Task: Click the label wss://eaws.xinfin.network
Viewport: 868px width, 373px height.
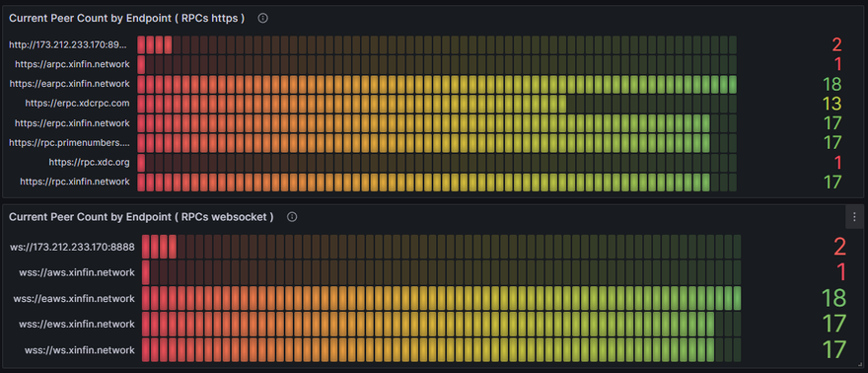Action: 74,298
